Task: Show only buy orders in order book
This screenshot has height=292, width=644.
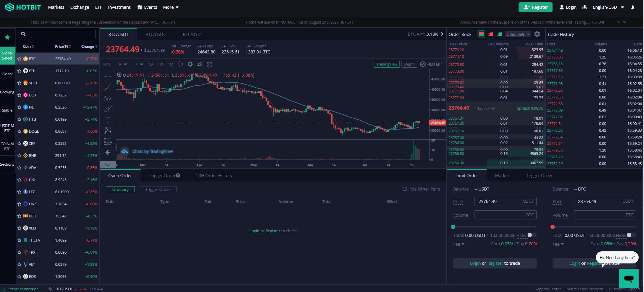Action: 500,34
